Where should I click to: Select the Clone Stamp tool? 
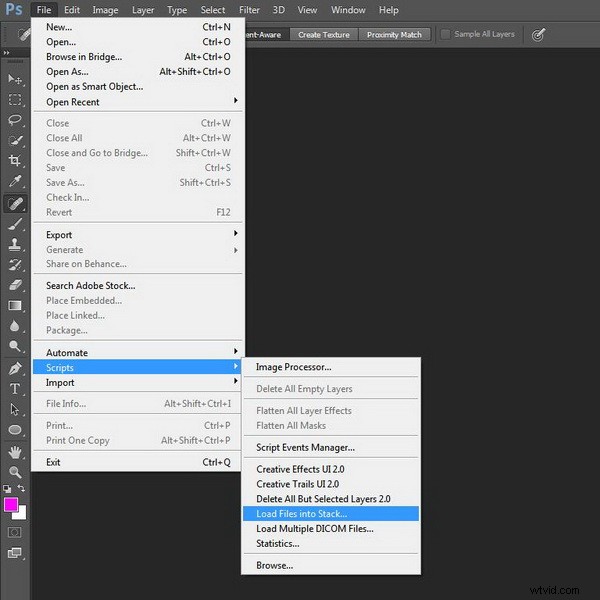15,244
